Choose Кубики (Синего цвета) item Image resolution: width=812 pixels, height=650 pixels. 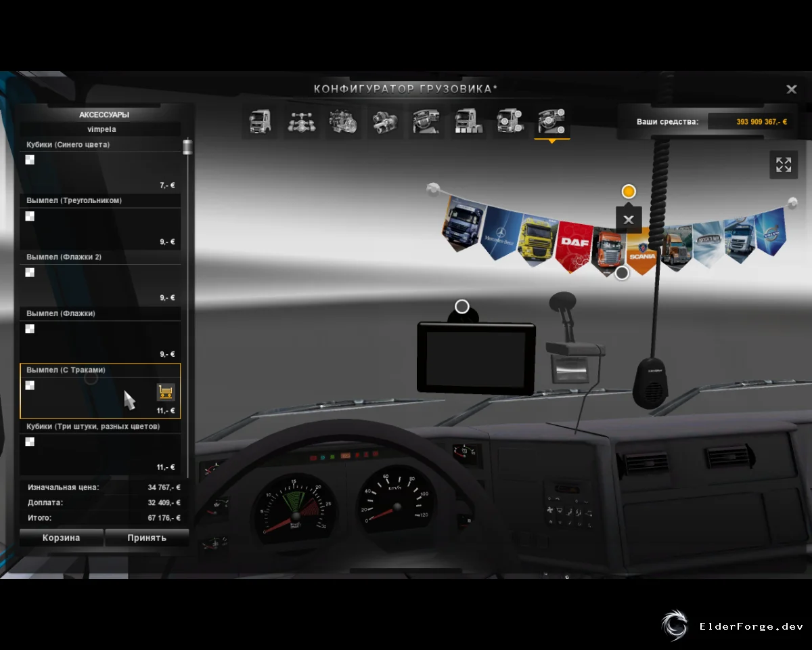[100, 165]
